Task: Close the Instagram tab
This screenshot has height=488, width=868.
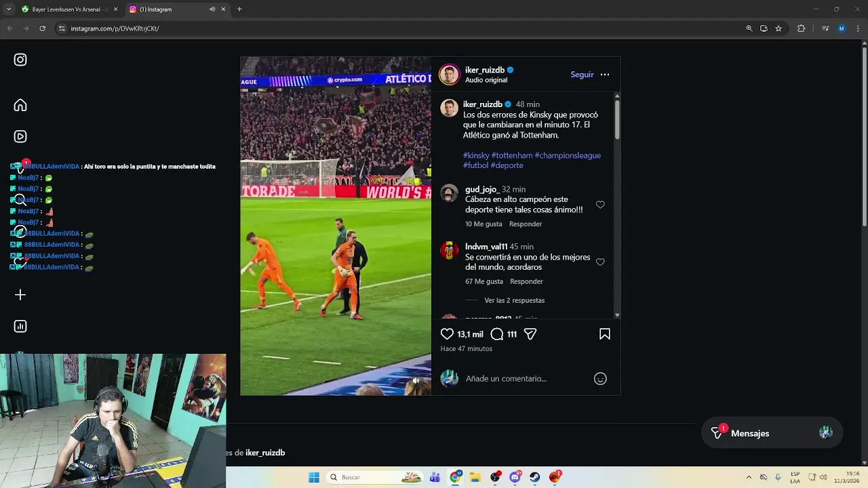Action: pos(223,9)
